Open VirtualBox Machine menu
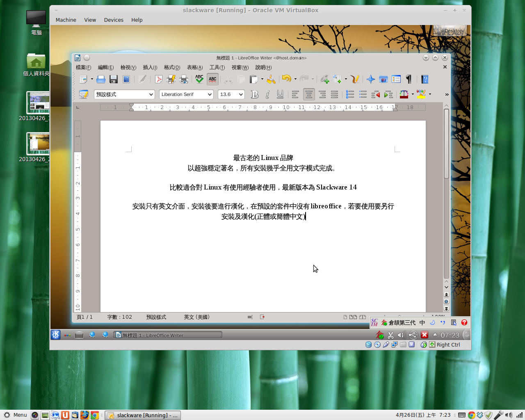The height and width of the screenshot is (420, 525). click(66, 20)
